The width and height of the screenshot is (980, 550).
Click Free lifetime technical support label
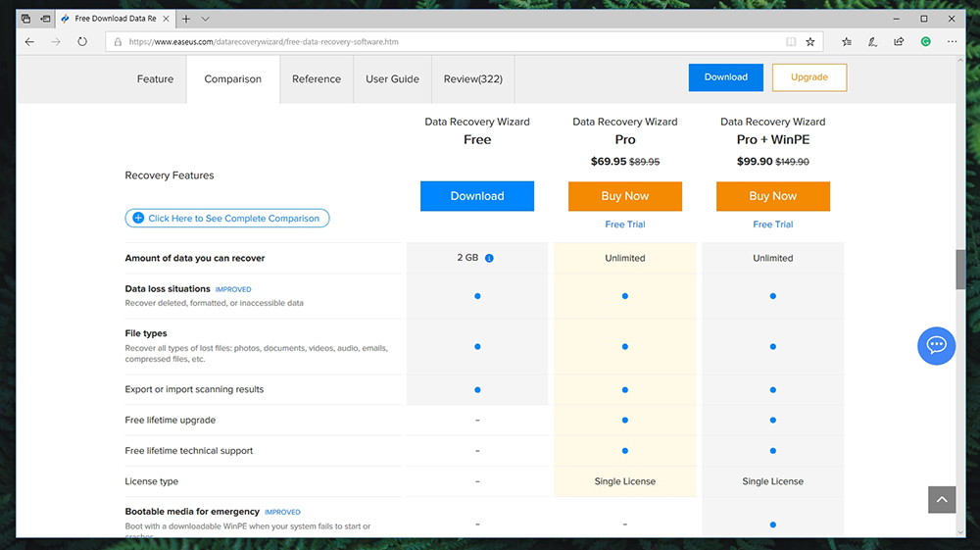(189, 451)
